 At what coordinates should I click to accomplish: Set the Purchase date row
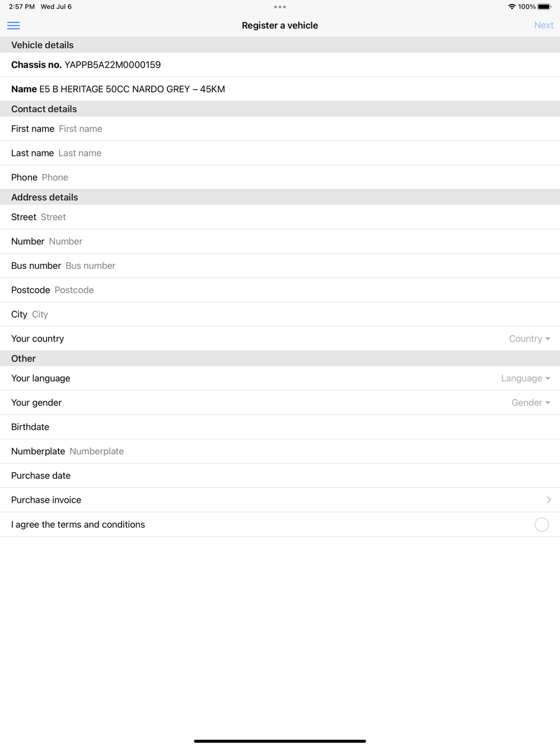click(280, 476)
